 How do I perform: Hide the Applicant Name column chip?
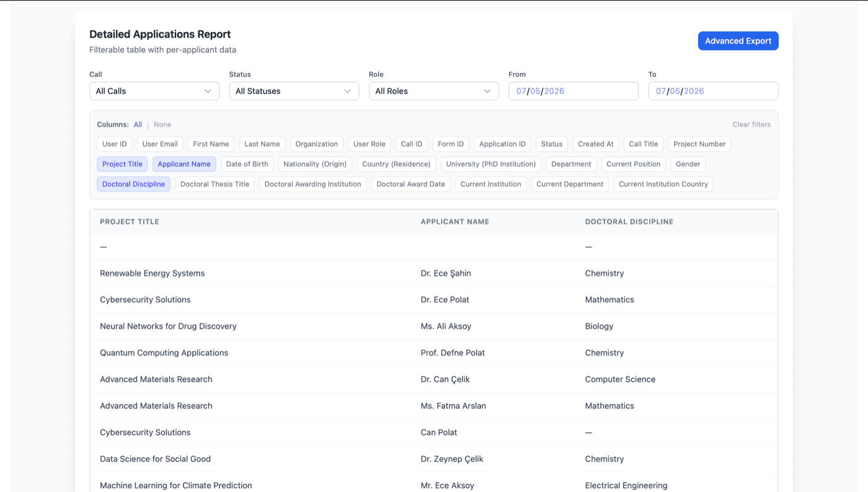(184, 164)
